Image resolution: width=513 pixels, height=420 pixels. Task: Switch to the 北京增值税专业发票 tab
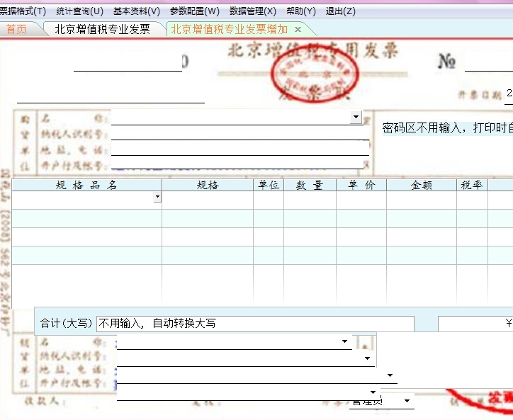pyautogui.click(x=102, y=29)
